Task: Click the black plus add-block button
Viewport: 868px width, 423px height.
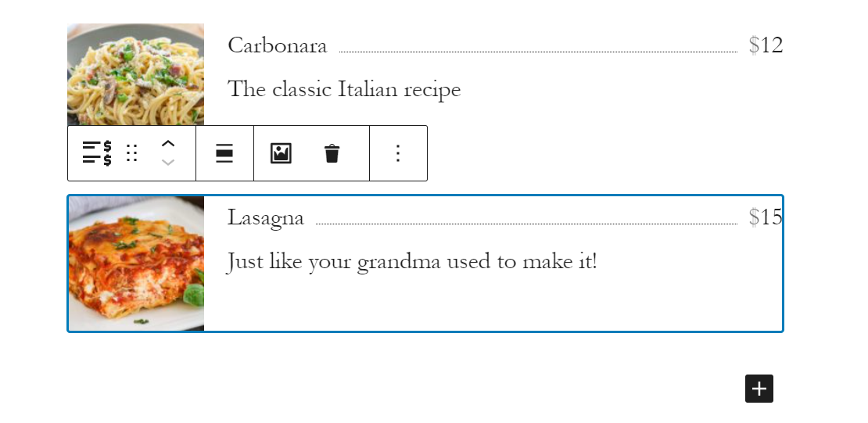Action: coord(759,389)
